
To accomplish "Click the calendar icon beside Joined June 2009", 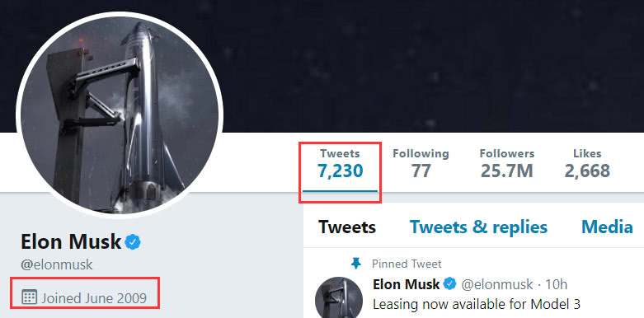I will coord(29,297).
